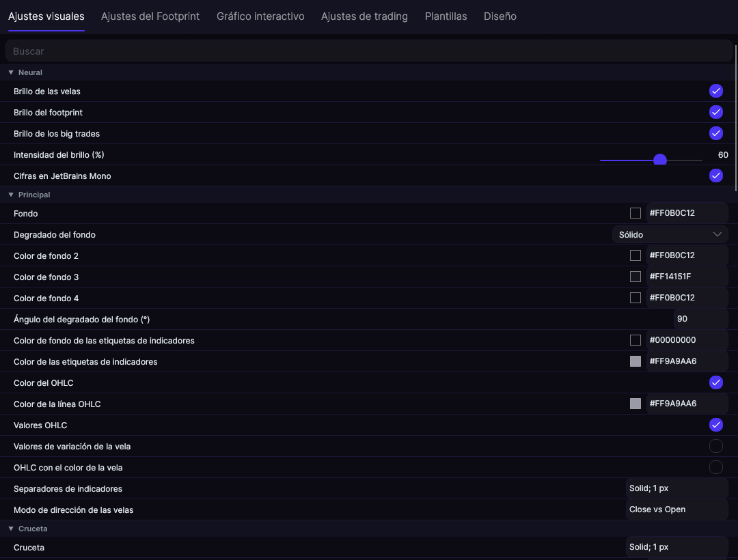Edit the Color de fondo 3 hex field
This screenshot has height=560, width=738.
(x=687, y=277)
